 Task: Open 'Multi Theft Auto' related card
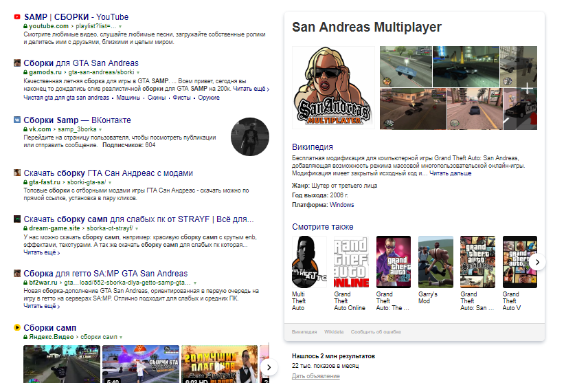[x=309, y=274]
